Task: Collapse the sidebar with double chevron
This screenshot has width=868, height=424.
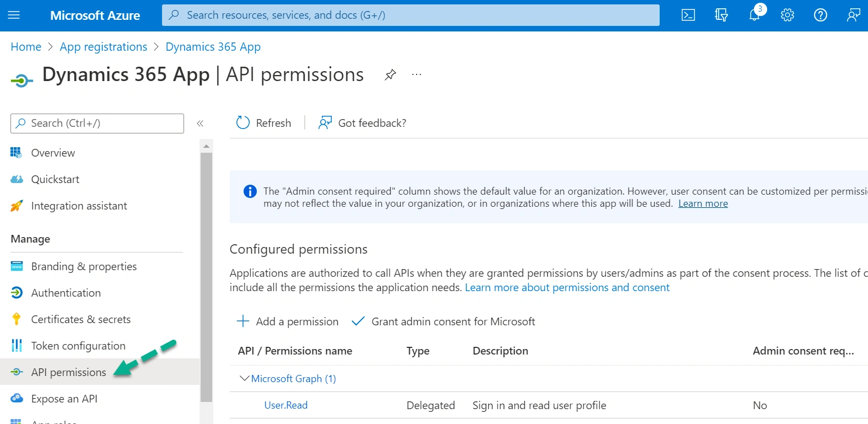Action: click(200, 124)
